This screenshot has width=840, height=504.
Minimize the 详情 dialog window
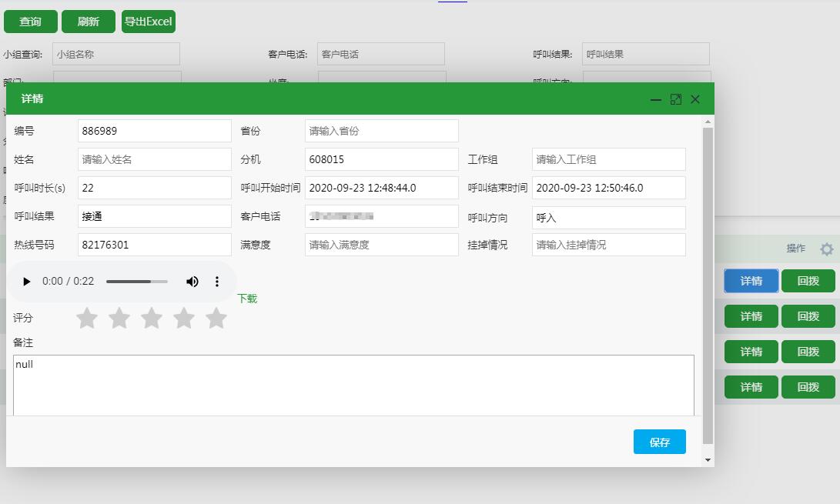pyautogui.click(x=656, y=99)
